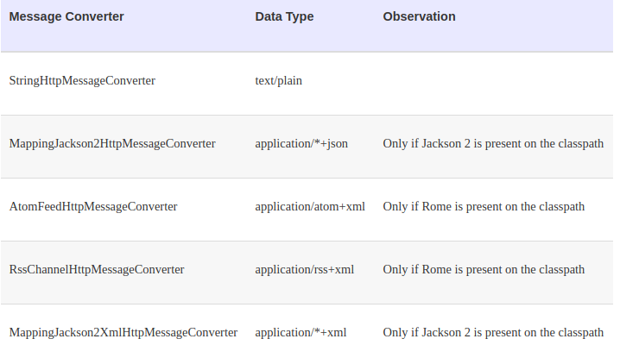Click the Message Converter column header
Image resolution: width=620 pixels, height=364 pixels.
click(x=66, y=16)
